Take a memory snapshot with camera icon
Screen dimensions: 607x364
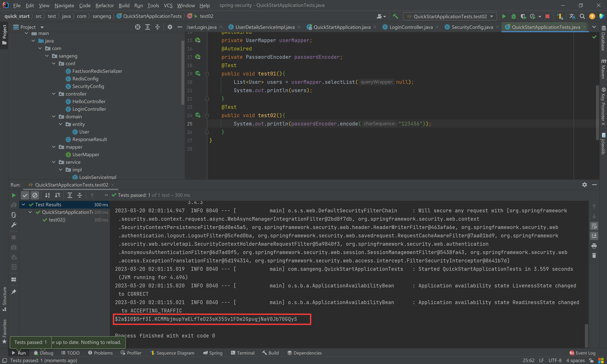pos(13,247)
